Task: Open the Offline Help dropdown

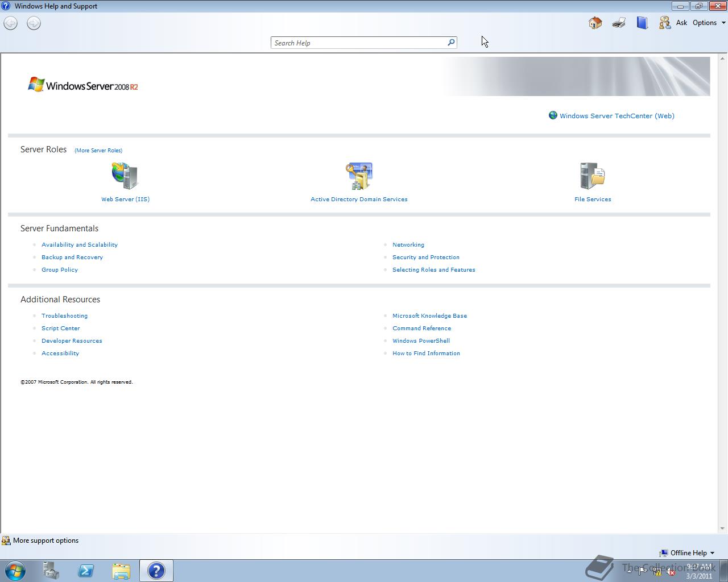Action: pos(687,553)
